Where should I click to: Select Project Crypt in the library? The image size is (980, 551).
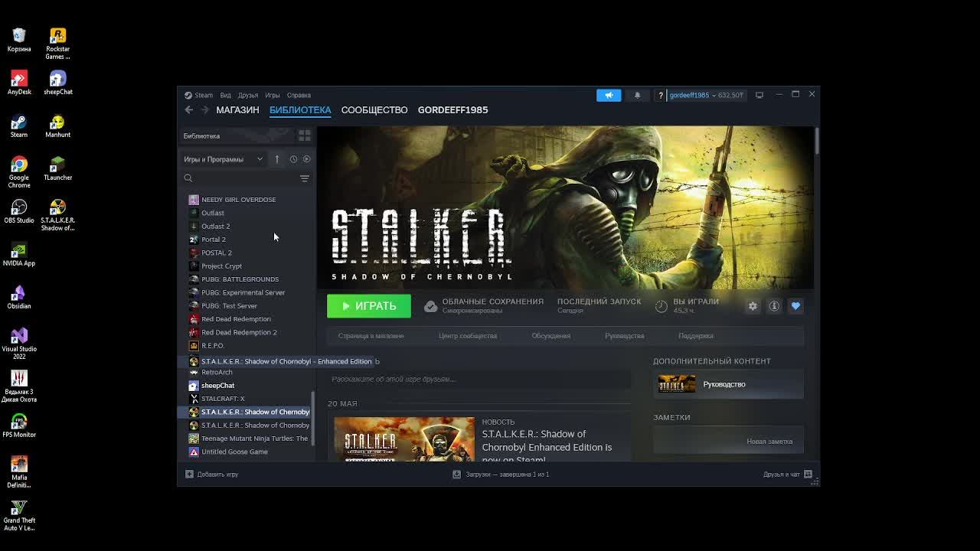pos(248,266)
